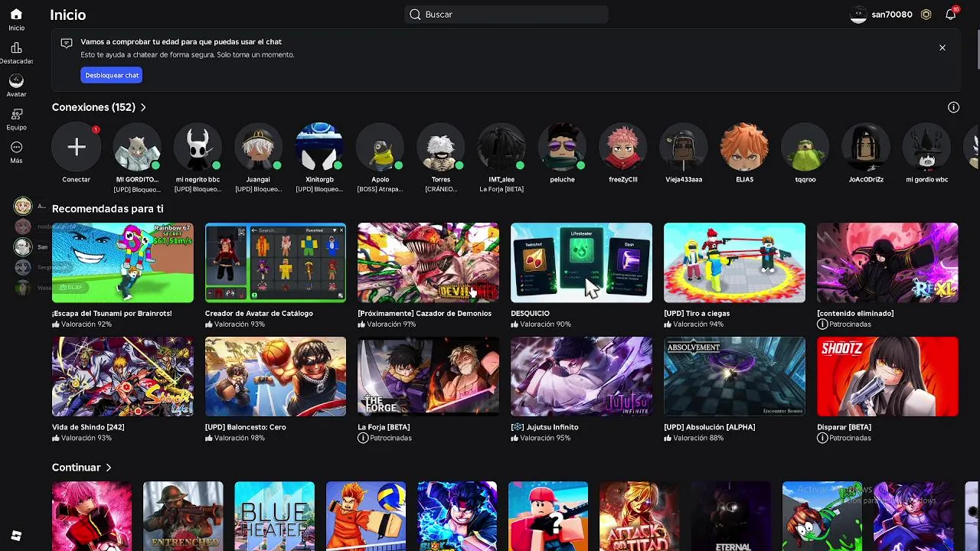Open Torres friend avatar
Viewport: 980px width, 551px height.
[440, 147]
